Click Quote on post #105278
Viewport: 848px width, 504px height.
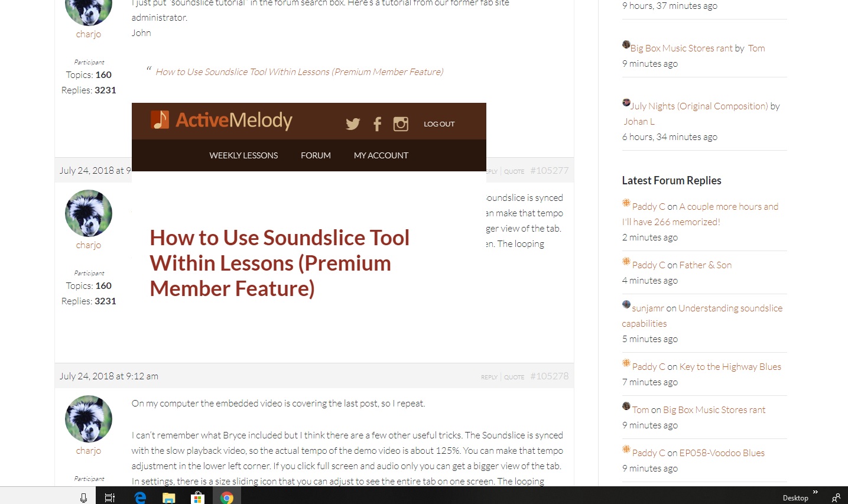tap(514, 377)
